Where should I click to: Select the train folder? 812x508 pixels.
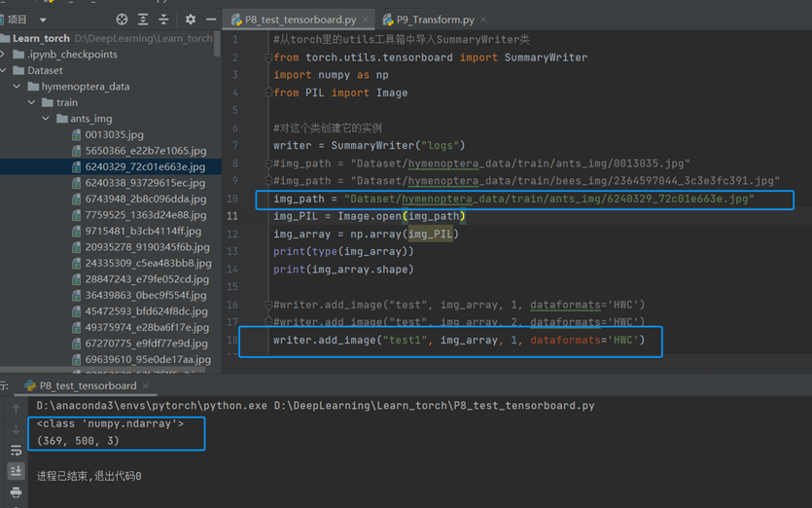[x=67, y=102]
